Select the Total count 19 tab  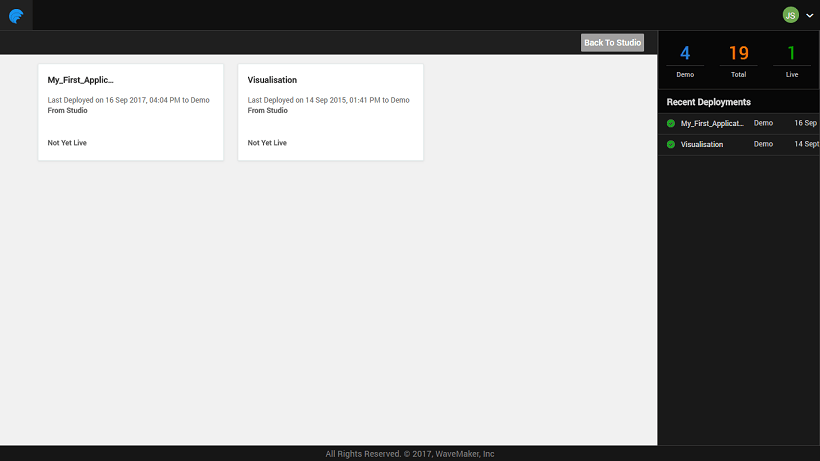[738, 60]
